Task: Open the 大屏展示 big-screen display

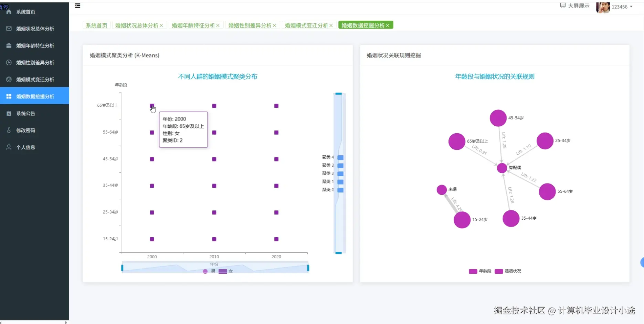Action: [574, 6]
